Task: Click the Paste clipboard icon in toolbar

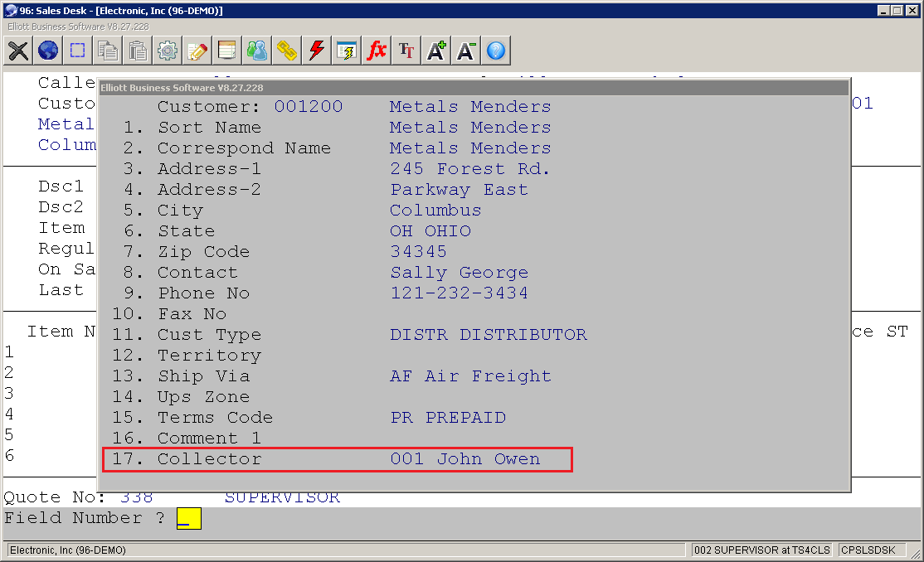Action: 138,51
